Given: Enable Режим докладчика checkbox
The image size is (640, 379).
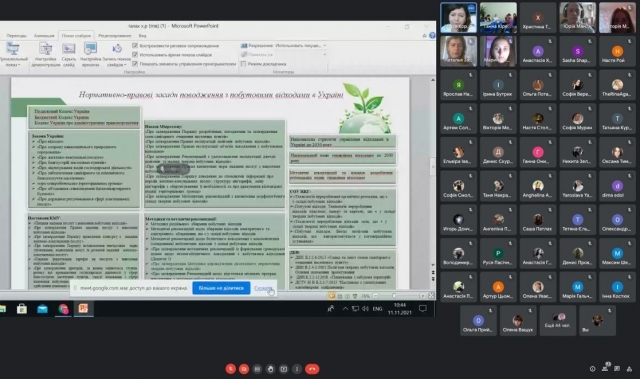Looking at the screenshot, I should tap(244, 64).
